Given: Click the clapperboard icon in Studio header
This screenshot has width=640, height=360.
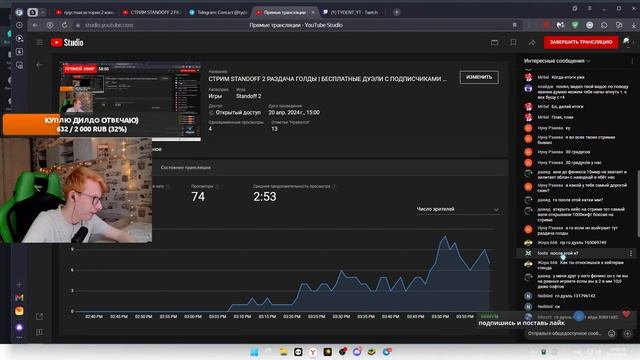Looking at the screenshot, I should [x=494, y=42].
